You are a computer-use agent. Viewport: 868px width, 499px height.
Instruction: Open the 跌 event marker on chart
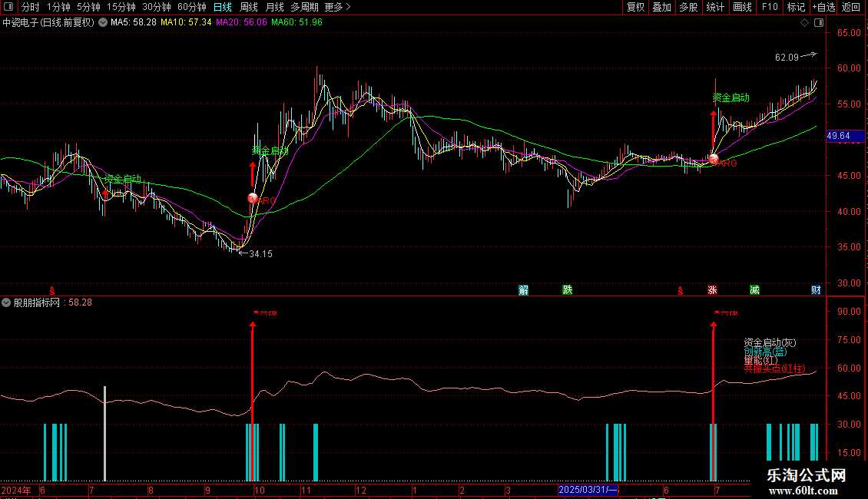568,290
